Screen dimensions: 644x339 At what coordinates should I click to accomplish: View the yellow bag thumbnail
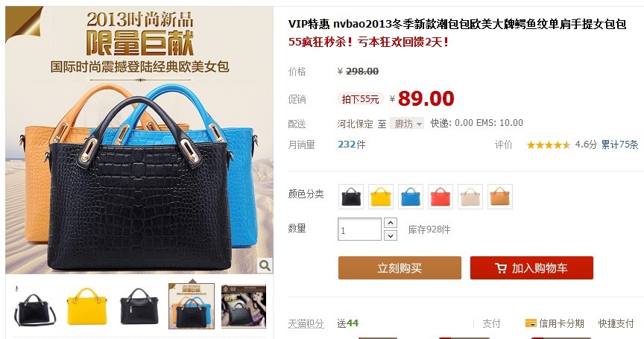tap(86, 306)
